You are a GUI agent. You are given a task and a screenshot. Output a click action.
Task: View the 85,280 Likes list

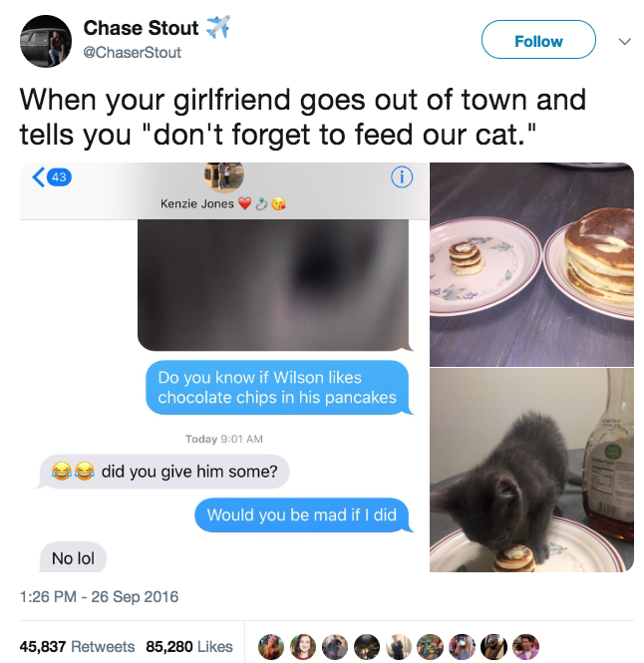(x=189, y=646)
